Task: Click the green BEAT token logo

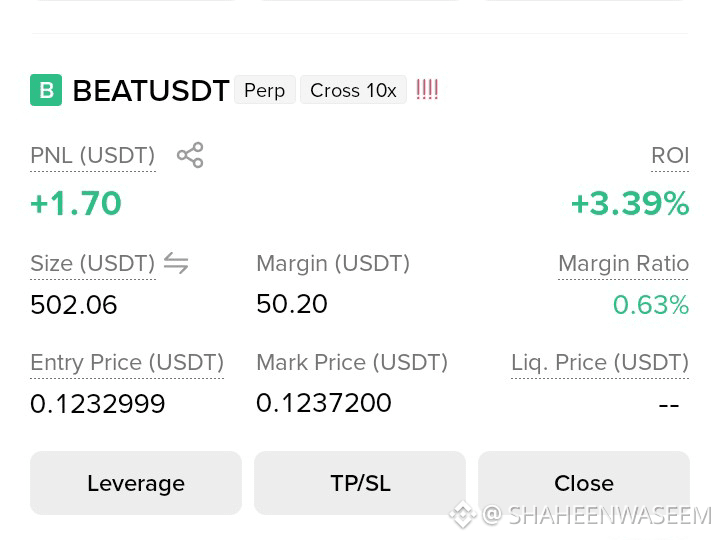Action: tap(46, 90)
